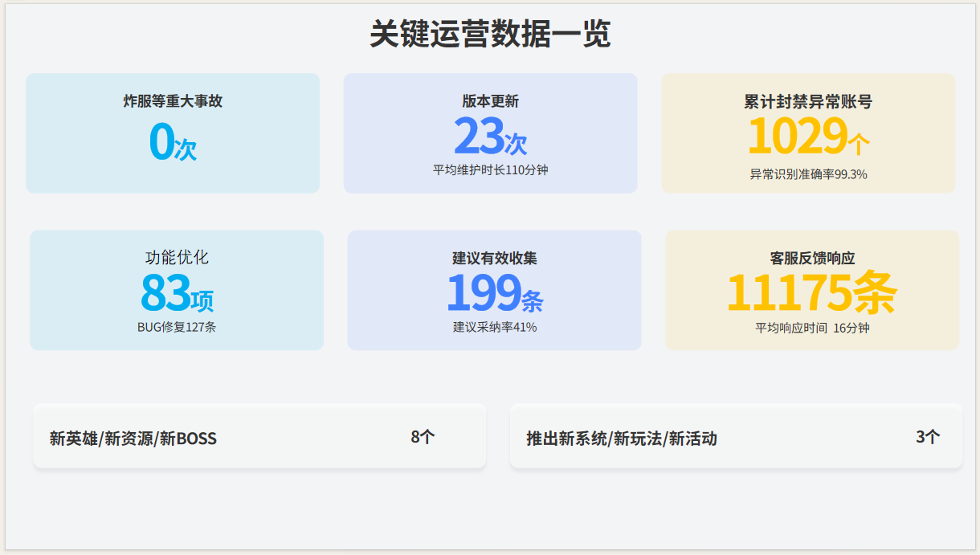Click the 23次 version update number
Image resolution: width=980 pixels, height=555 pixels.
[x=490, y=138]
